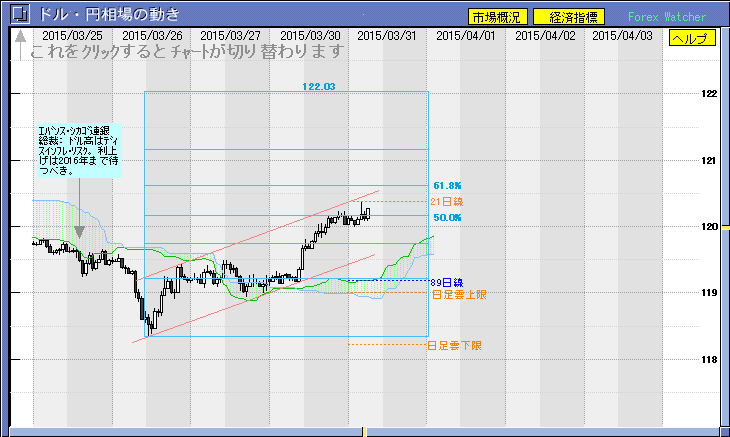Open the Forex Watcher link
This screenshot has height=437, width=730.
click(667, 17)
